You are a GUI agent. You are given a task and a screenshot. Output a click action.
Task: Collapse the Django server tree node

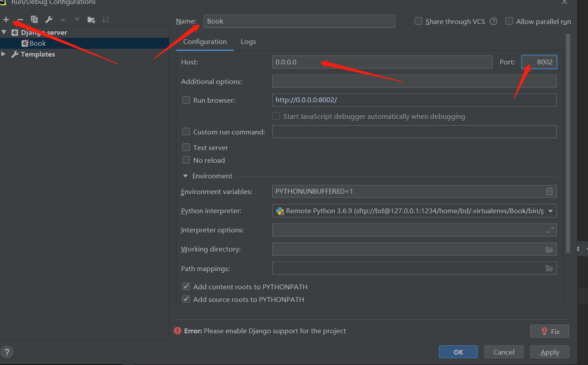click(4, 32)
